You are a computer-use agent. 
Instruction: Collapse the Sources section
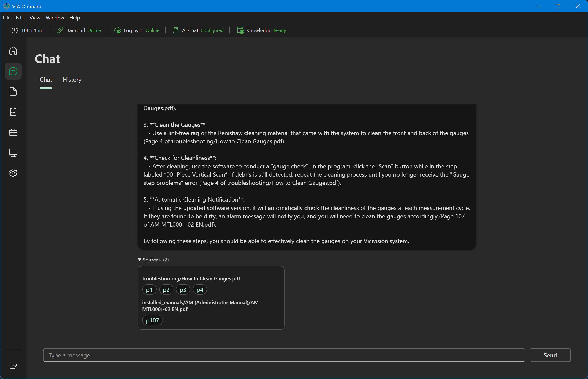click(153, 260)
